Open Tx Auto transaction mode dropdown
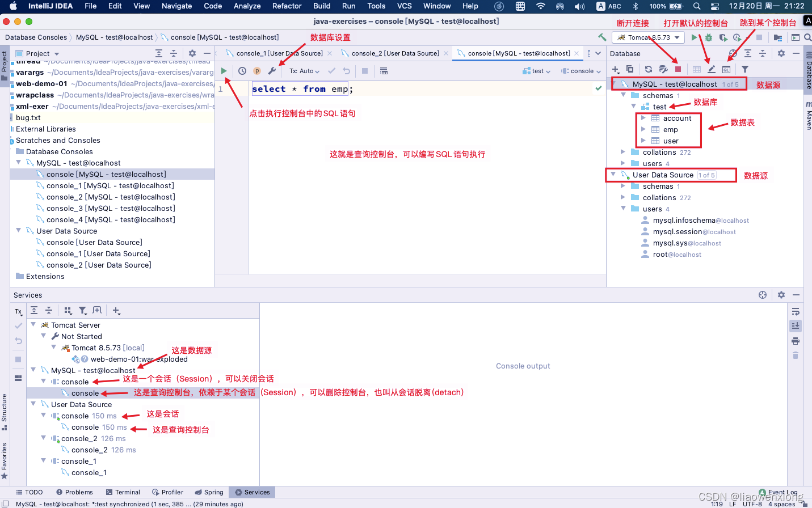The height and width of the screenshot is (508, 812). (x=305, y=71)
